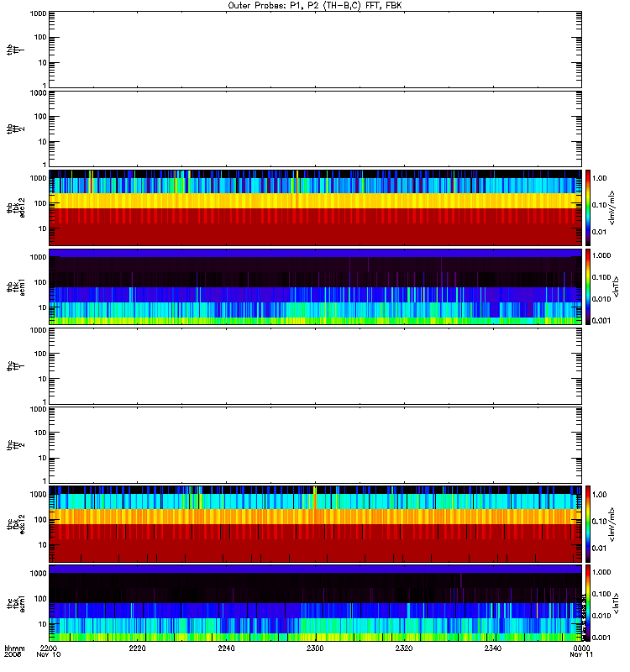Click the 'thc fbk scm1' y-axis label

click(x=16, y=603)
